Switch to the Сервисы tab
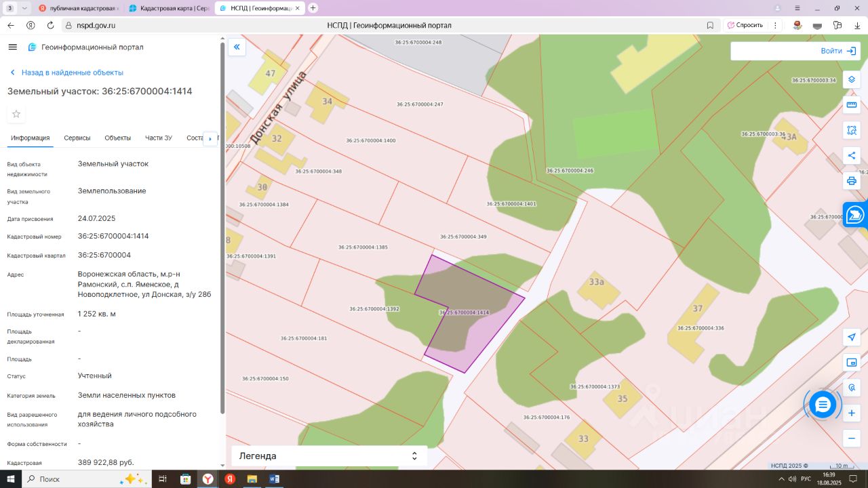868x488 pixels. [77, 138]
